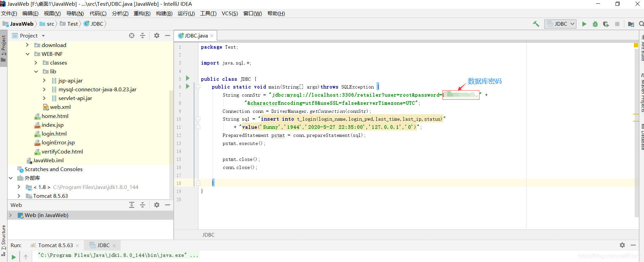Open the 1: Project side tool button
The height and width of the screenshot is (262, 644).
pyautogui.click(x=3, y=49)
